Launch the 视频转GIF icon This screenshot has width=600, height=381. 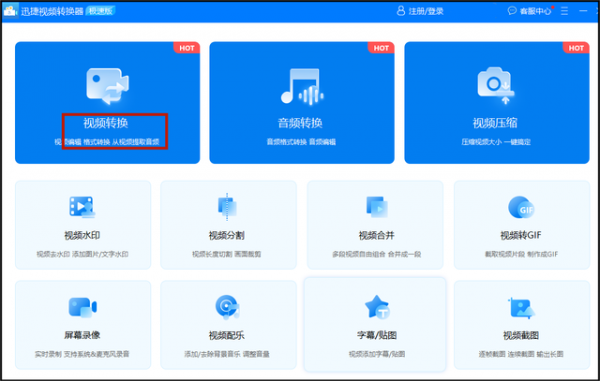click(x=521, y=207)
